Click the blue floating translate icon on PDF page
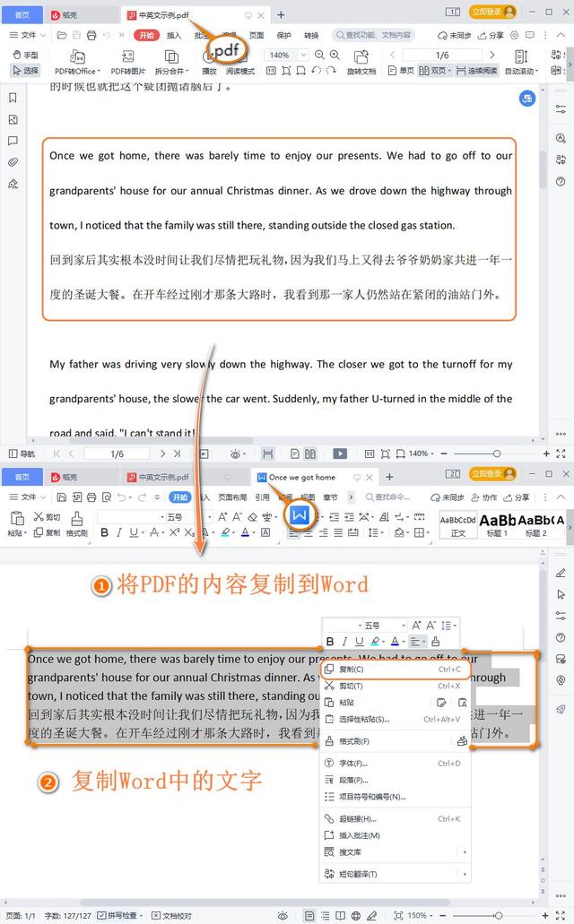 pyautogui.click(x=526, y=99)
